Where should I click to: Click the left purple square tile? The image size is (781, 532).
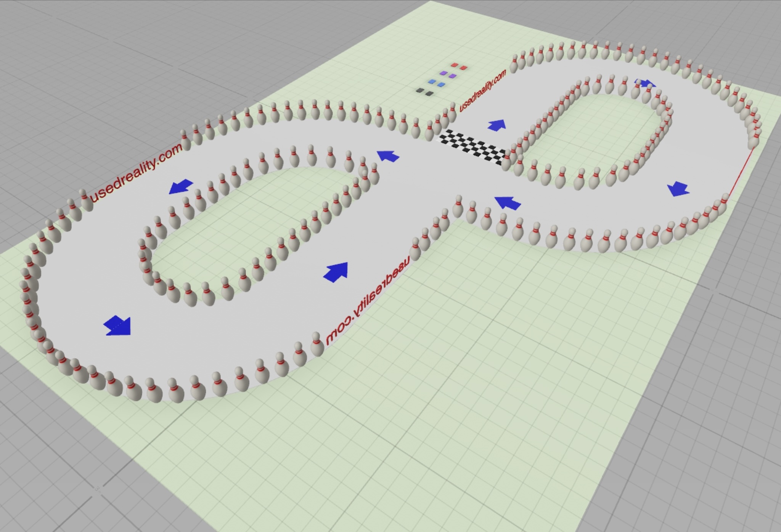click(x=443, y=73)
